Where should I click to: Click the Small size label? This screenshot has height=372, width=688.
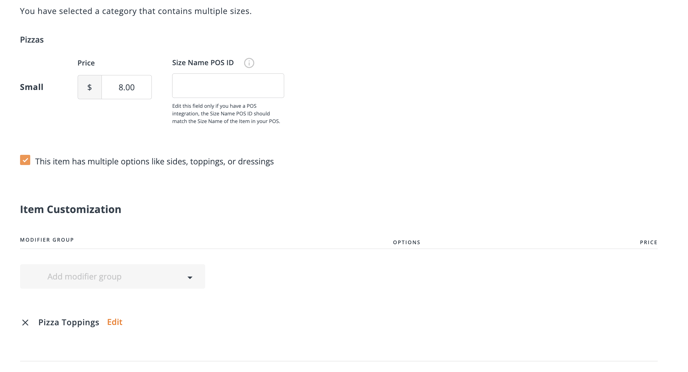[32, 87]
